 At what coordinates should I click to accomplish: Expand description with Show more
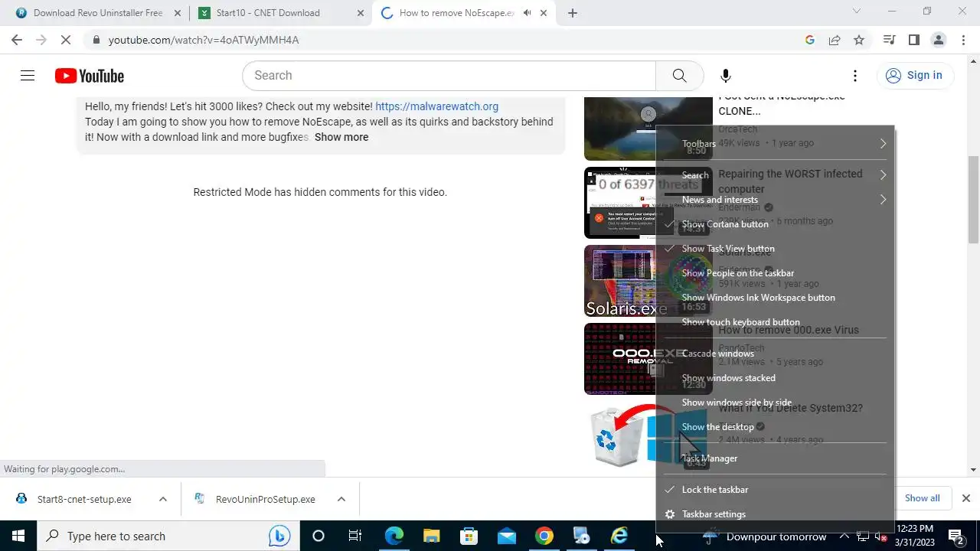point(341,137)
